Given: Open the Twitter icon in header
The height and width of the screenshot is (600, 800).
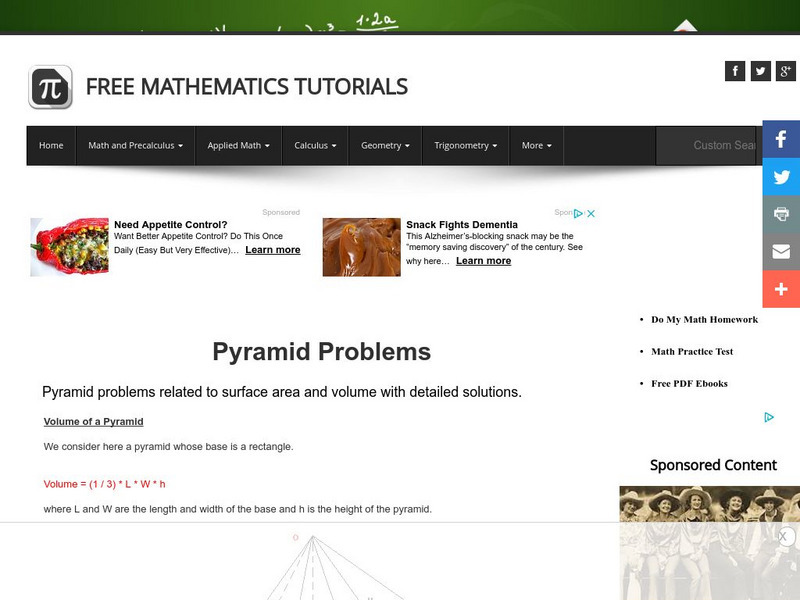Looking at the screenshot, I should [760, 71].
